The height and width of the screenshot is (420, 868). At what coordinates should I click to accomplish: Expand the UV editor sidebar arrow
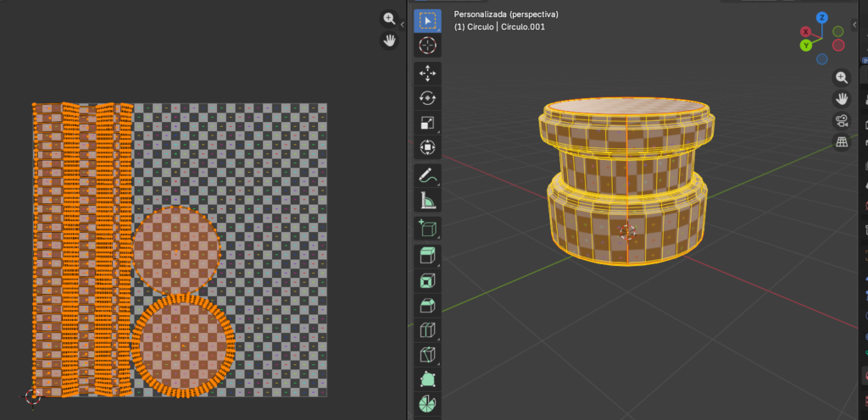[x=403, y=25]
